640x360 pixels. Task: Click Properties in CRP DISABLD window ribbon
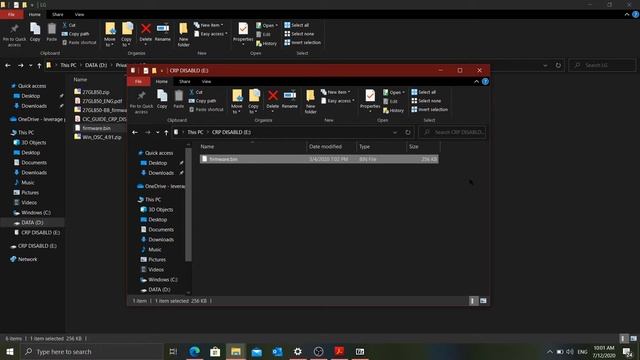[x=370, y=100]
